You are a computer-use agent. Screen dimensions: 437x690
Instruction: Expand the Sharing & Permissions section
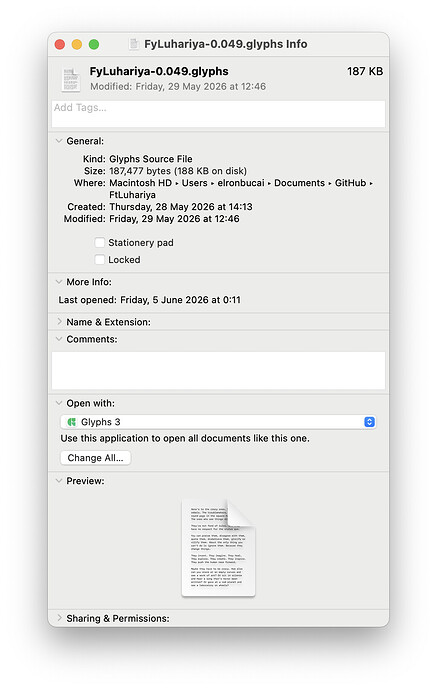click(59, 618)
